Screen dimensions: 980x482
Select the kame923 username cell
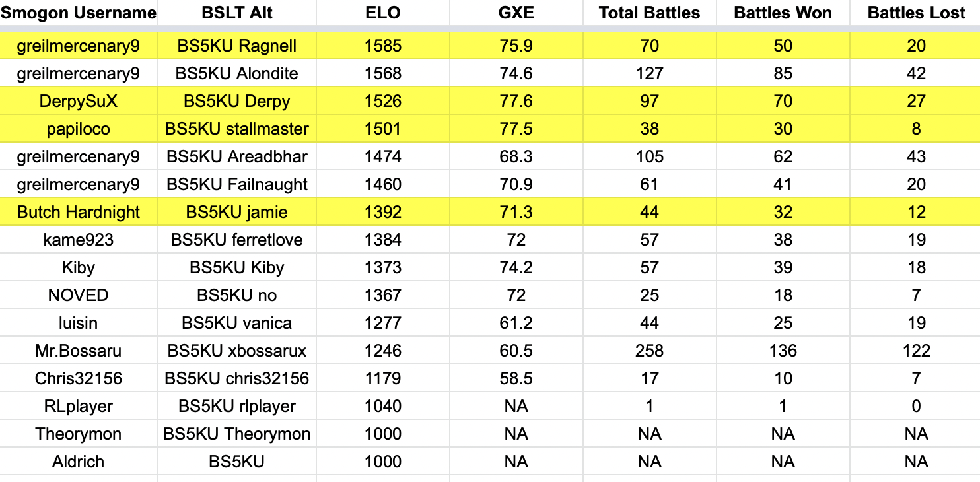79,240
